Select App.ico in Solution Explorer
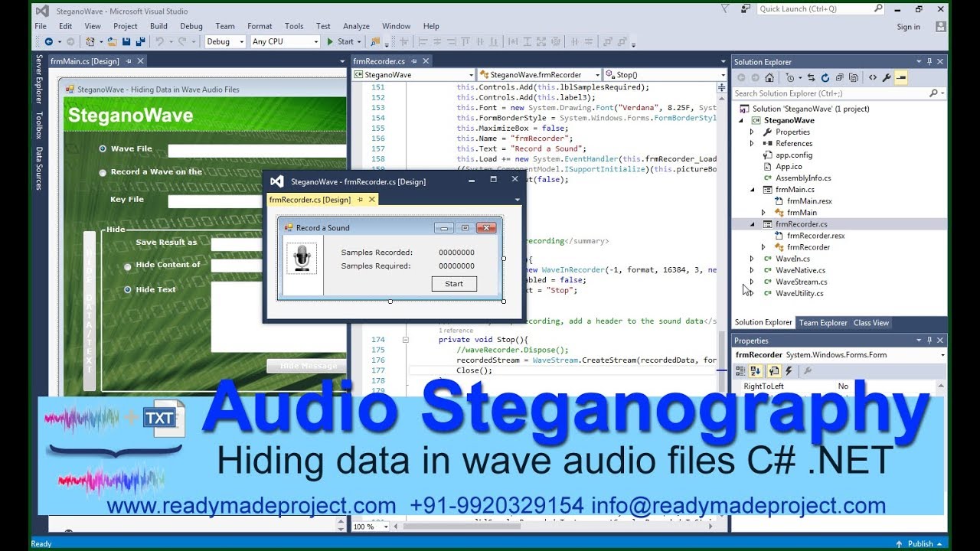 click(789, 167)
